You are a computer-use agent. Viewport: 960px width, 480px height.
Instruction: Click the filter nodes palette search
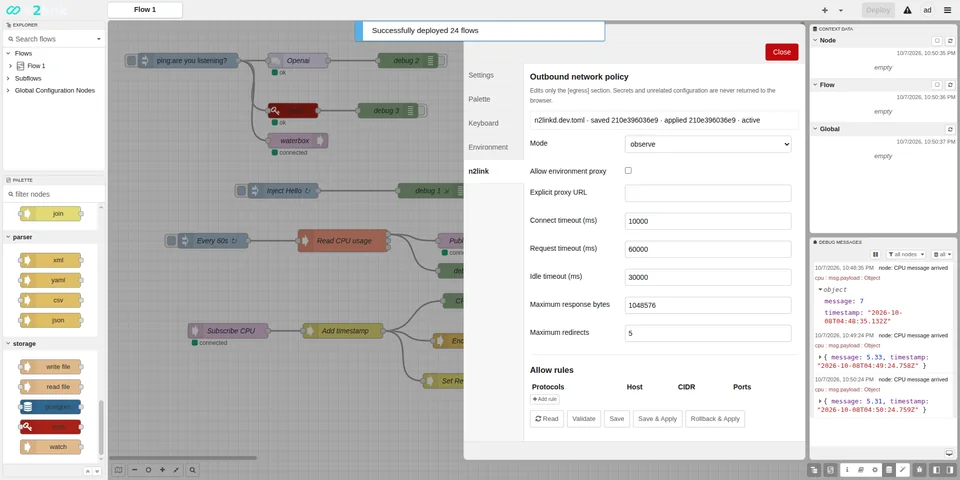54,194
